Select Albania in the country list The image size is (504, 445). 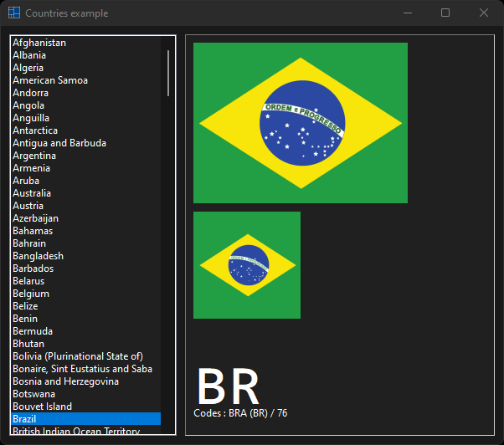86,55
